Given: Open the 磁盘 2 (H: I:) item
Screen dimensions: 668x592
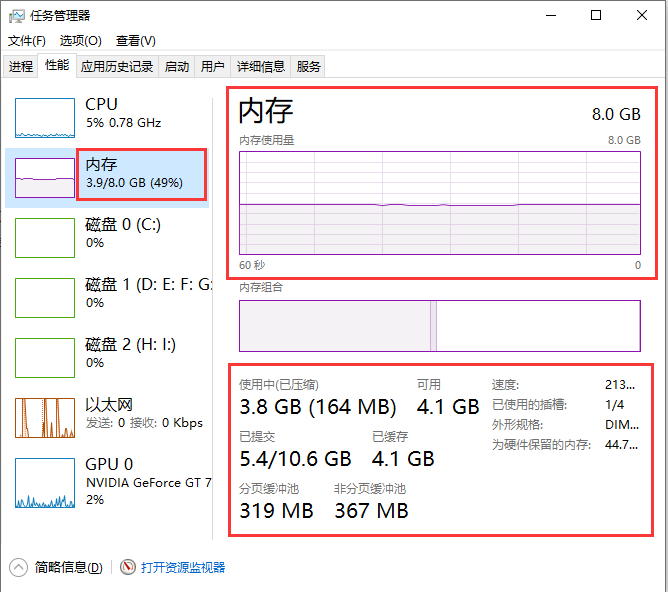Looking at the screenshot, I should tap(130, 352).
